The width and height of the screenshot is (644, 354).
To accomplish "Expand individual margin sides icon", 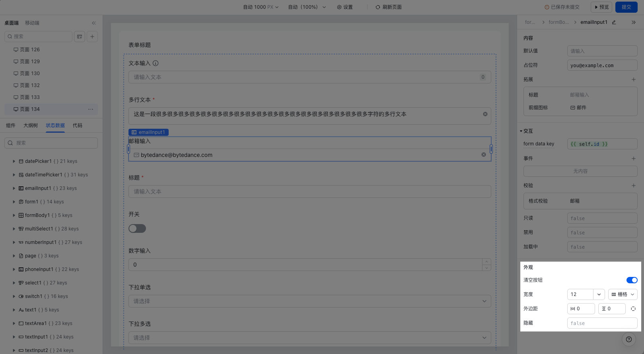I will point(633,309).
